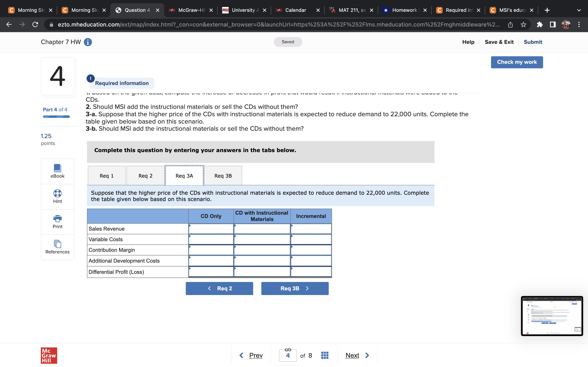
Task: Reload the page
Action: (x=35, y=24)
